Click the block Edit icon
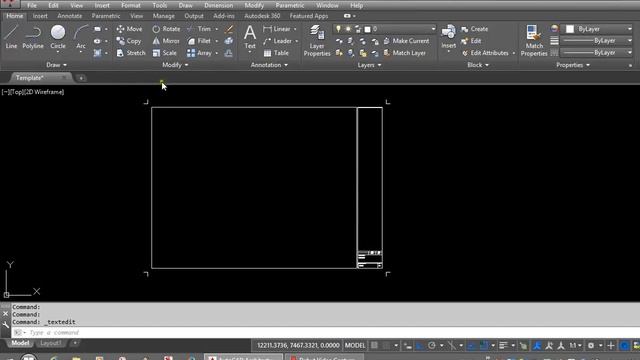The width and height of the screenshot is (640, 360). click(471, 41)
